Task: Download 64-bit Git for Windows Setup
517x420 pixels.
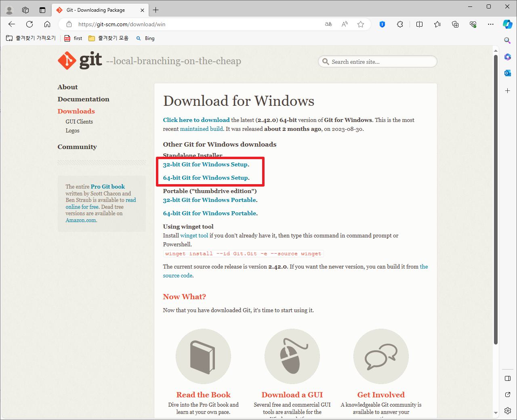Action: pyautogui.click(x=206, y=178)
